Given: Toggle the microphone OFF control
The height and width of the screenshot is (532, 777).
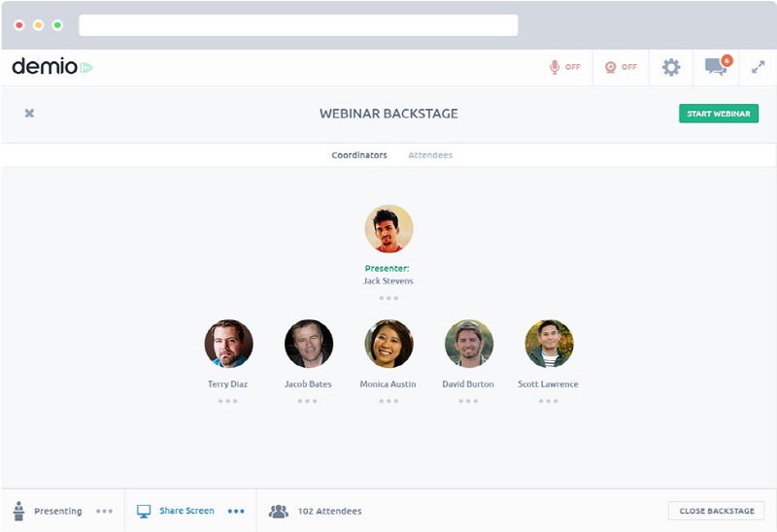Looking at the screenshot, I should pyautogui.click(x=565, y=67).
